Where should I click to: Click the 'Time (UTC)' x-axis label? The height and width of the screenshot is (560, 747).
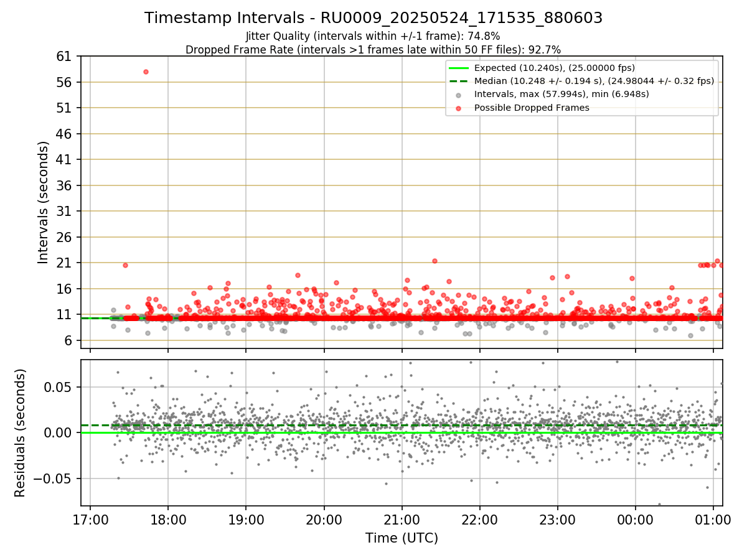402,538
